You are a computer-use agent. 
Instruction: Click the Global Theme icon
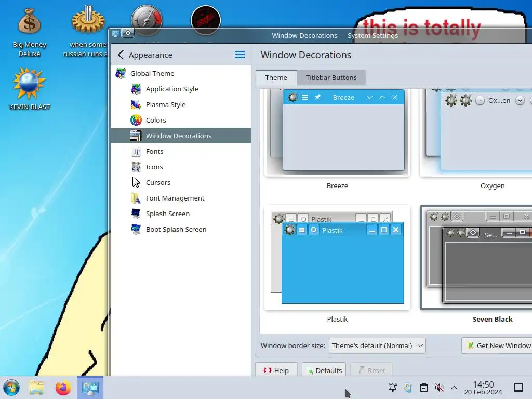click(121, 73)
